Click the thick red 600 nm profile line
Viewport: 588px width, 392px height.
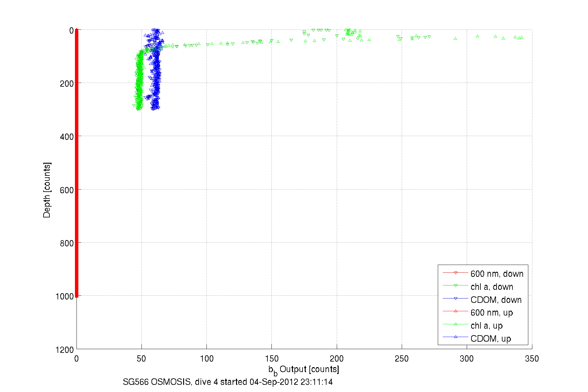(x=77, y=163)
